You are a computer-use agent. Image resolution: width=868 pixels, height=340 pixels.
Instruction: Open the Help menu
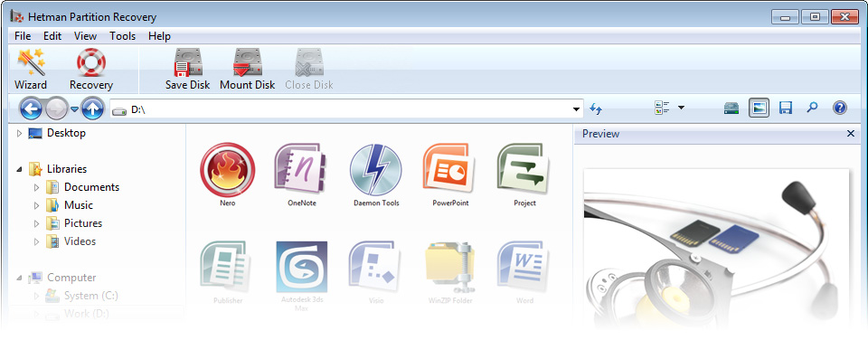159,36
